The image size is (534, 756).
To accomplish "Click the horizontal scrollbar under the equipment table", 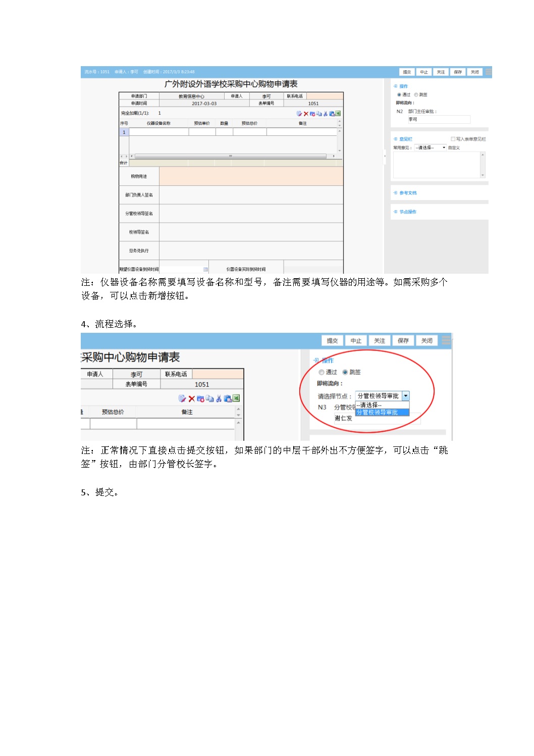I will point(230,157).
